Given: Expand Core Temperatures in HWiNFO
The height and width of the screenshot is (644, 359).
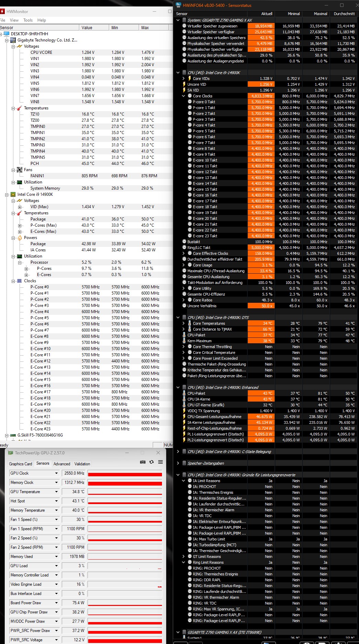Looking at the screenshot, I should tap(184, 323).
